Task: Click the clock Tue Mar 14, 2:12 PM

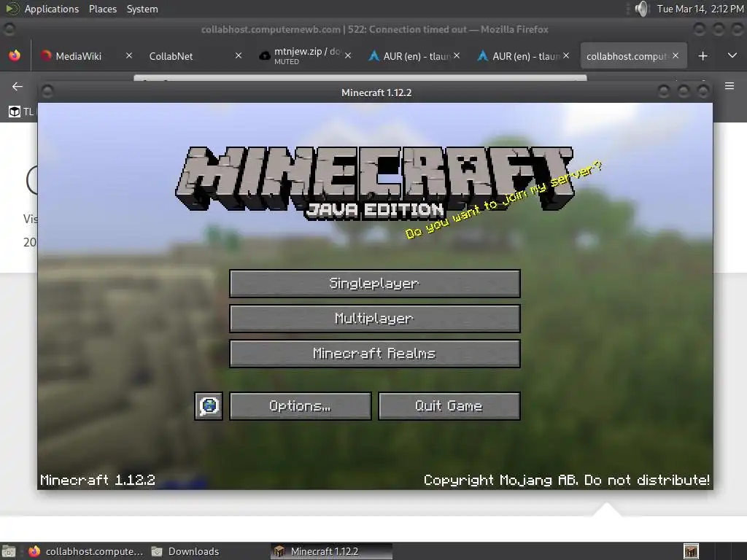Action: click(x=700, y=9)
